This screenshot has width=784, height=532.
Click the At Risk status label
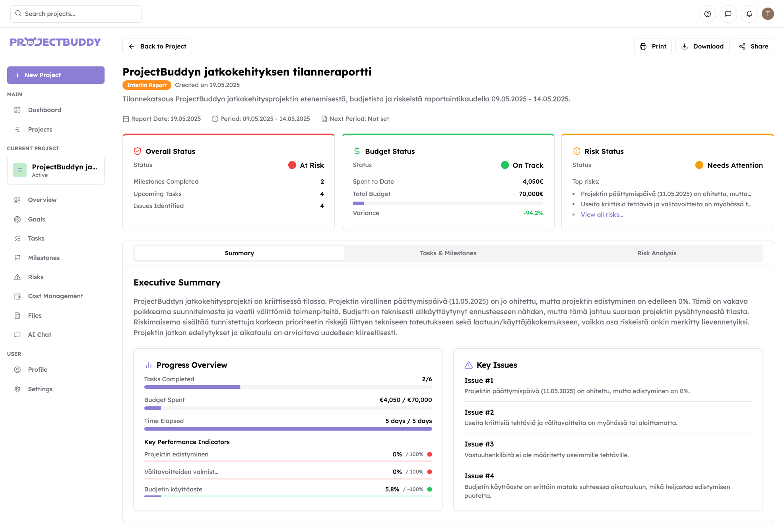(x=312, y=165)
